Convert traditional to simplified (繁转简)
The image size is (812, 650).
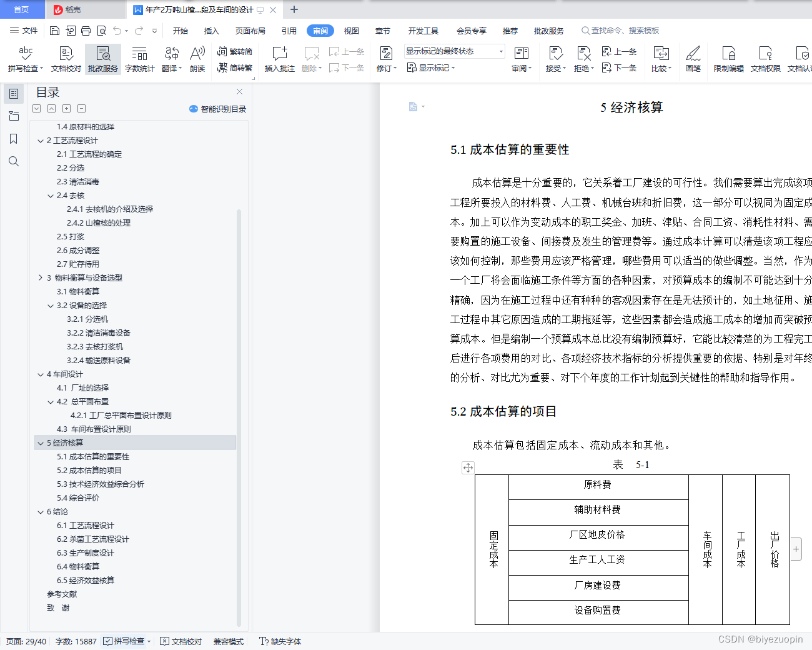(x=235, y=52)
